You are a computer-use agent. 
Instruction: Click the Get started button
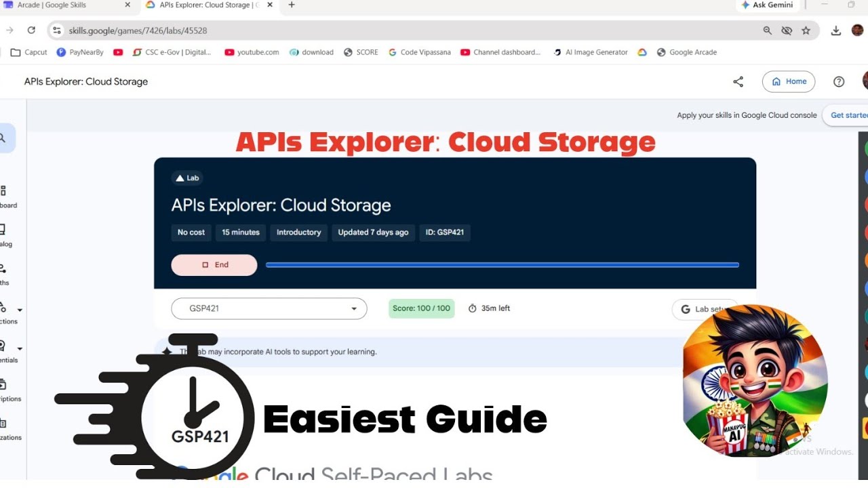(x=846, y=115)
